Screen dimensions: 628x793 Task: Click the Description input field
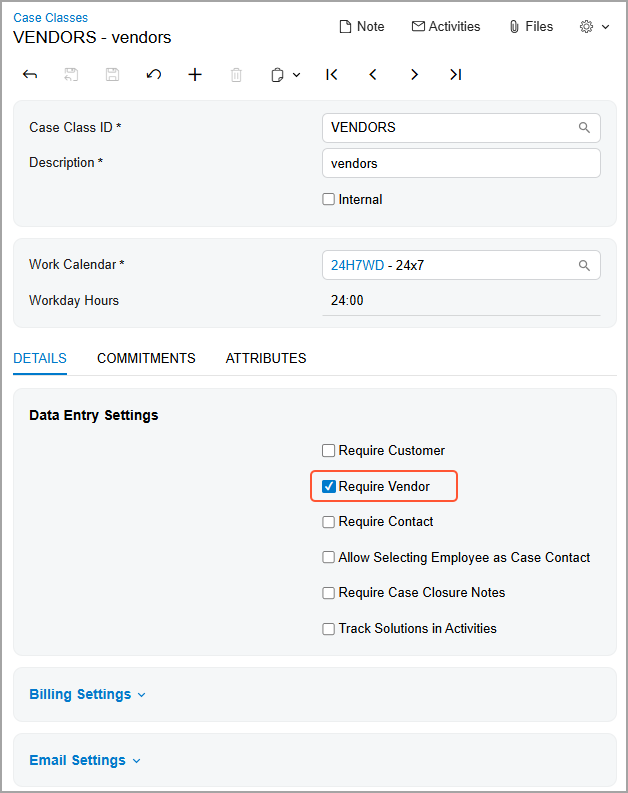pos(461,163)
